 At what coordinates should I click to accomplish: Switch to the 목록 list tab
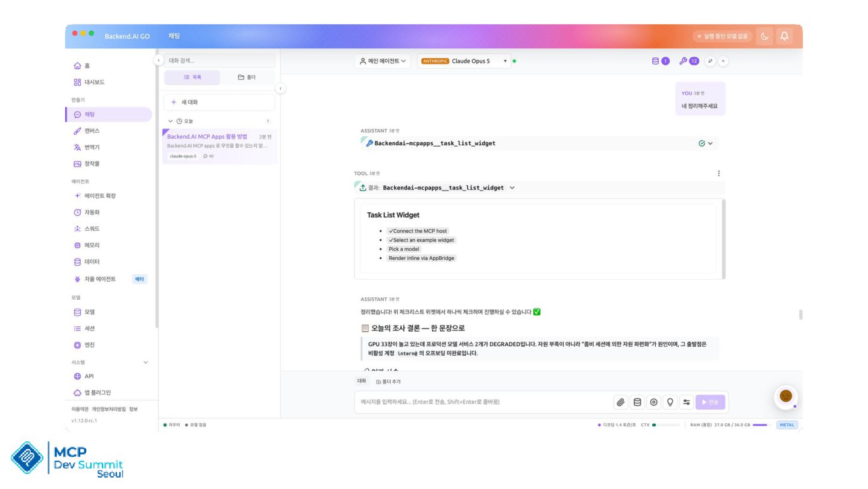point(192,77)
